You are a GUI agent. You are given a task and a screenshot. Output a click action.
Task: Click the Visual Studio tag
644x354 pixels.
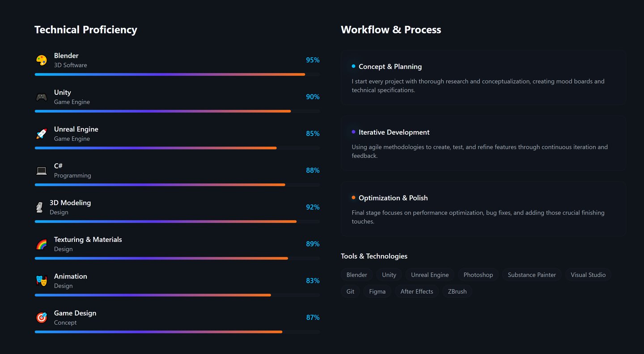pos(588,275)
